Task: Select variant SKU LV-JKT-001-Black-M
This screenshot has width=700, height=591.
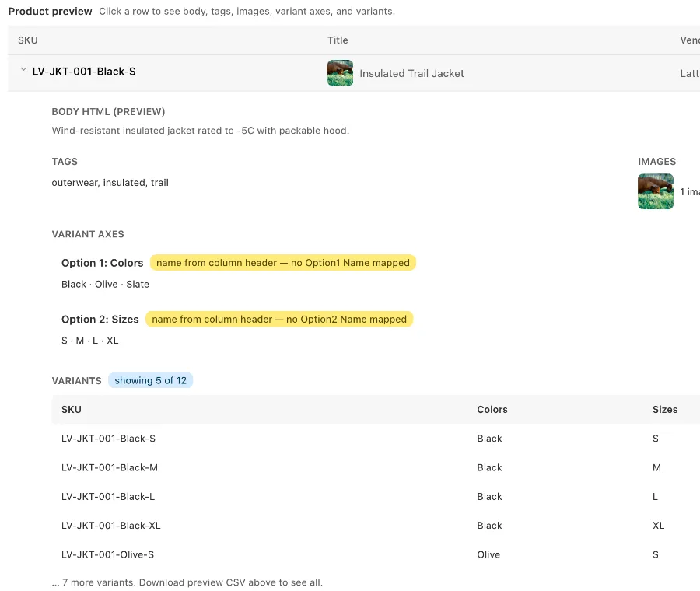Action: pos(110,467)
